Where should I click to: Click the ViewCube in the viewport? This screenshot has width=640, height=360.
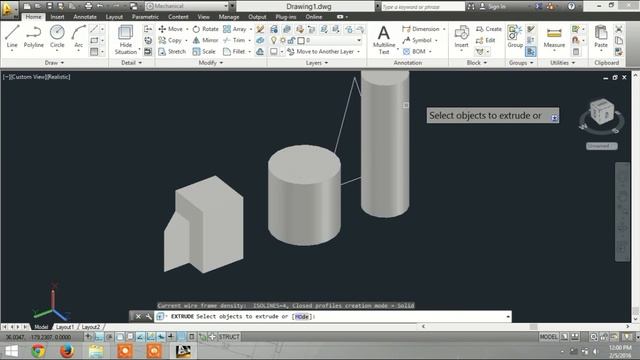point(602,112)
